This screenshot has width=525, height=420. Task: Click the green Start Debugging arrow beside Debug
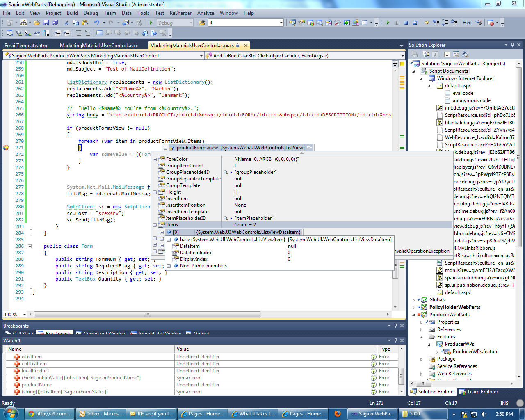coord(151,23)
